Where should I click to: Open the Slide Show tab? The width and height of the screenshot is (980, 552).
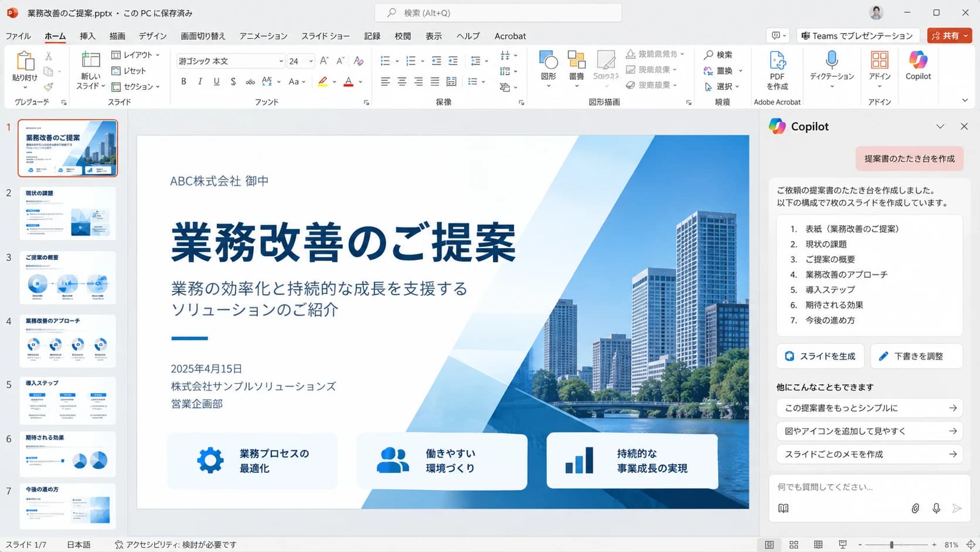325,36
